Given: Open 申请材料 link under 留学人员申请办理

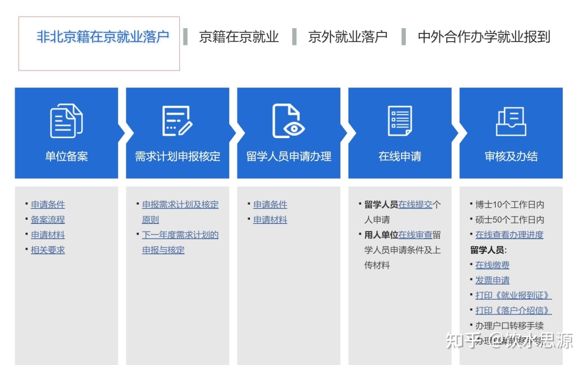Looking at the screenshot, I should click(x=270, y=220).
